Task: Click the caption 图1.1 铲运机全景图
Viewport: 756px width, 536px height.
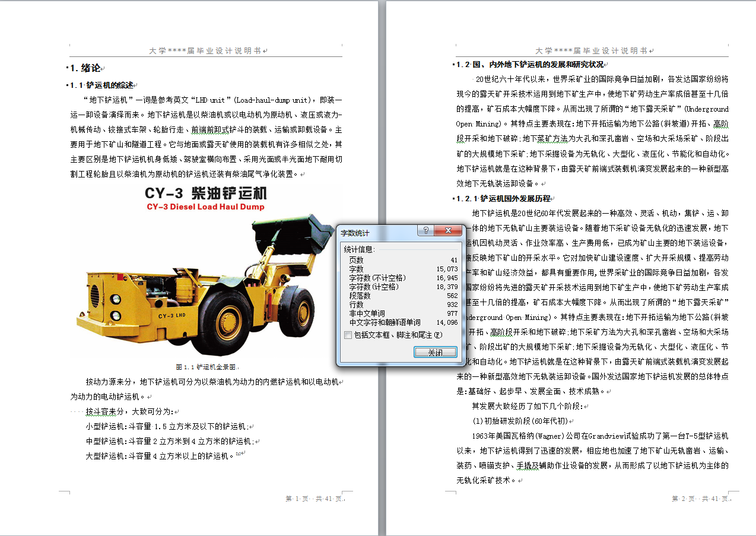Action: (206, 367)
